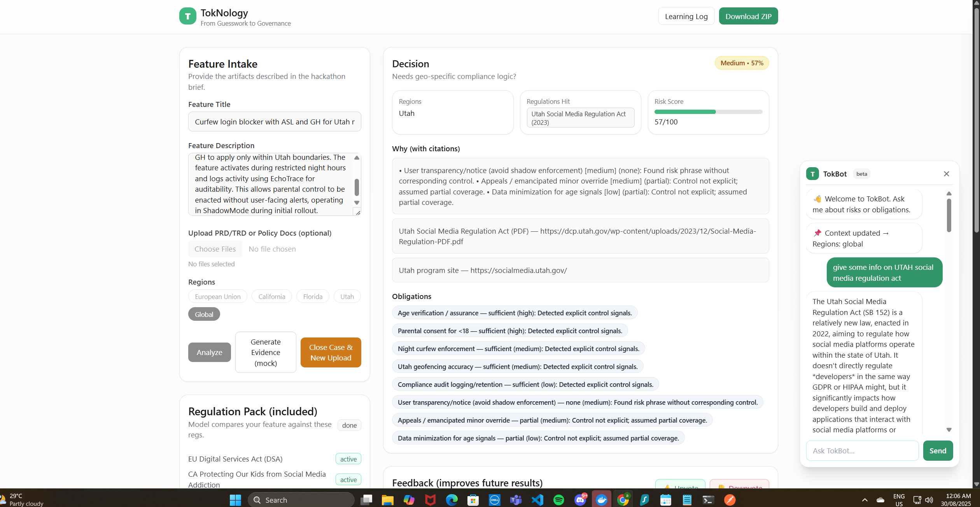
Task: Show hidden icons in system tray
Action: [864, 500]
